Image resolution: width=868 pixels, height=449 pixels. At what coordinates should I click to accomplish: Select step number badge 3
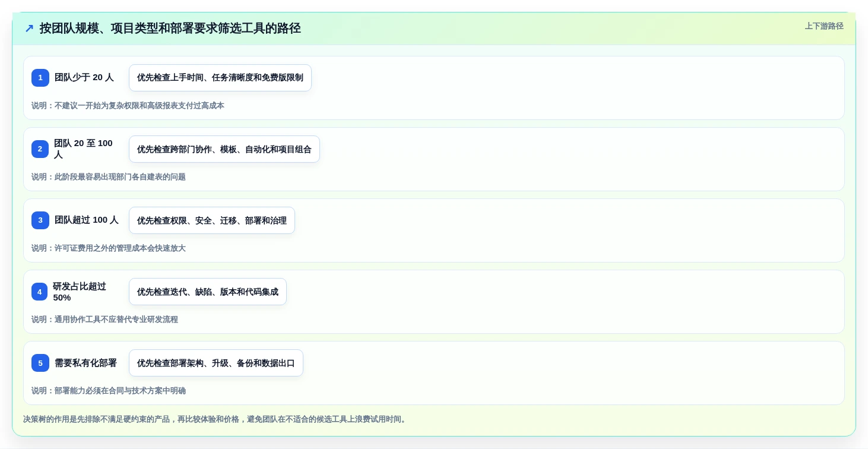[40, 220]
